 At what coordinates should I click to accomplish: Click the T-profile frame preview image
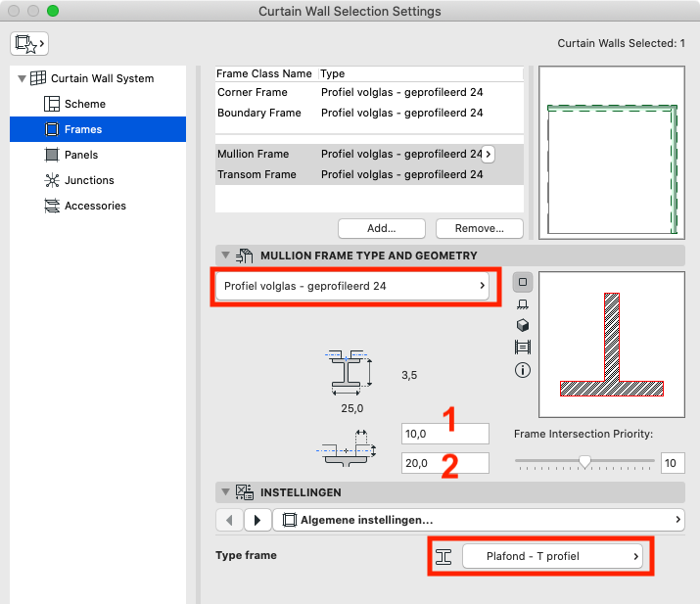pyautogui.click(x=612, y=345)
